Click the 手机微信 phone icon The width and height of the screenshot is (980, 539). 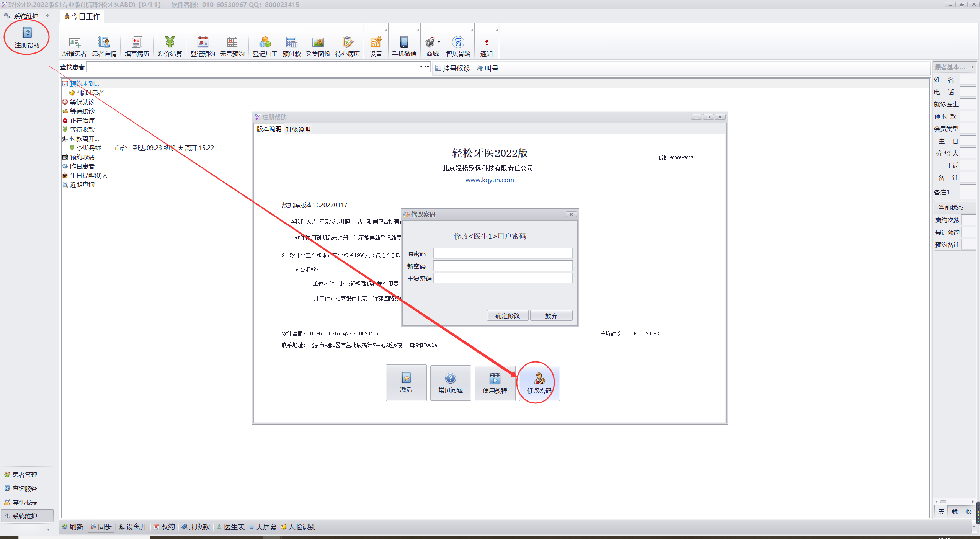404,46
